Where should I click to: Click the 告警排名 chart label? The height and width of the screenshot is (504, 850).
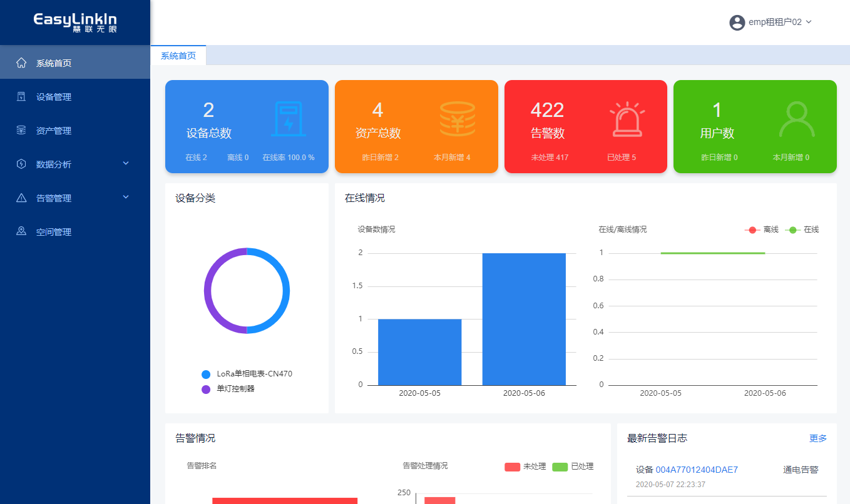202,466
